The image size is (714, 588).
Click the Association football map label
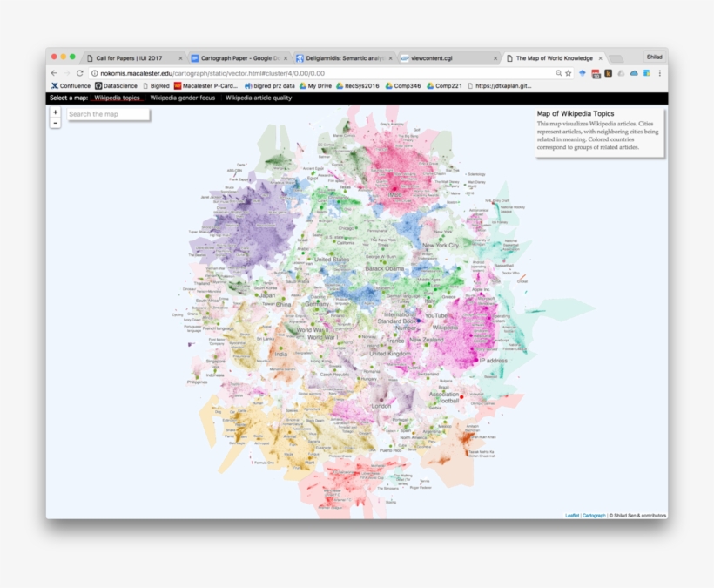coord(444,397)
